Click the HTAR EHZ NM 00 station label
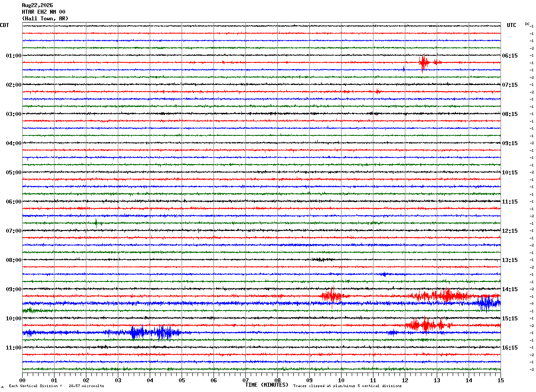The image size is (536, 392). pos(43,12)
